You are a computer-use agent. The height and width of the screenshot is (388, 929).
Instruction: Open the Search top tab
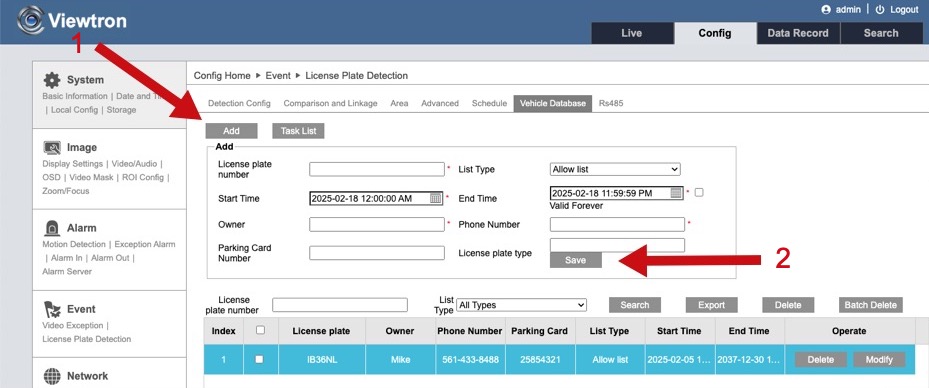881,33
